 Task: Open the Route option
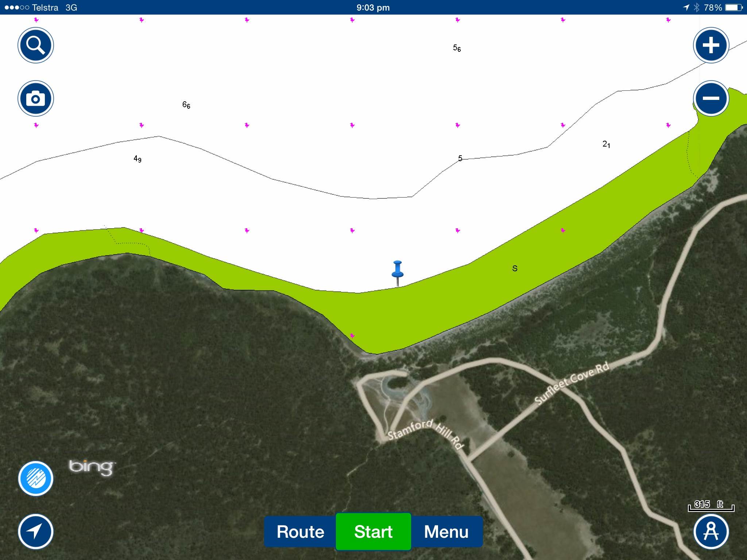click(x=300, y=532)
